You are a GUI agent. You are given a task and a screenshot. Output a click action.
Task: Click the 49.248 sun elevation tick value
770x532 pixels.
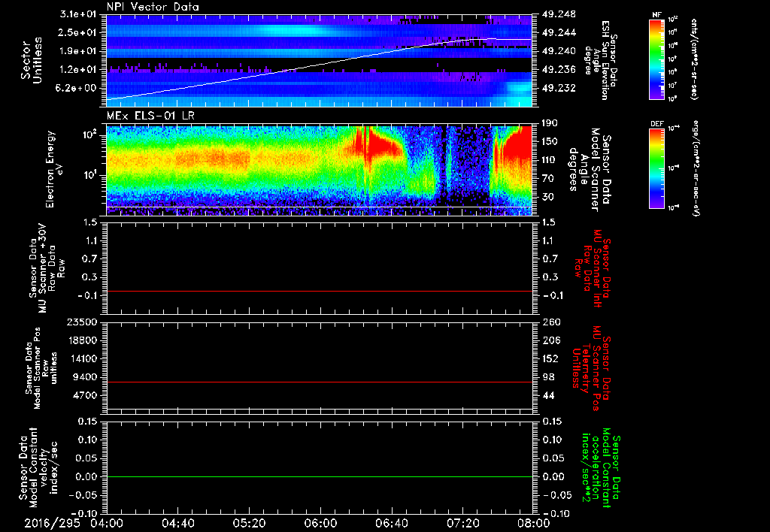point(559,14)
